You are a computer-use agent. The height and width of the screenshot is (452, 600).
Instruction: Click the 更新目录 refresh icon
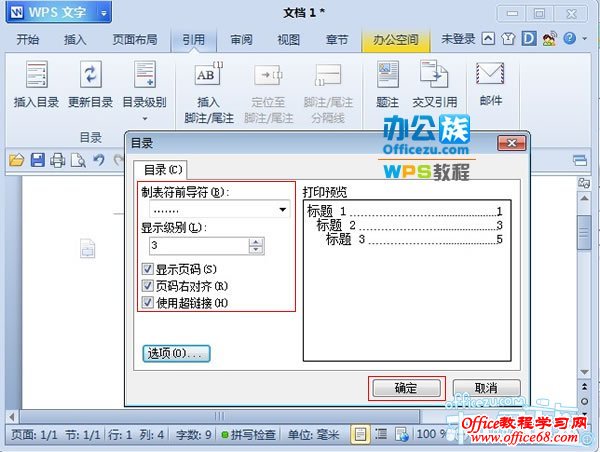pyautogui.click(x=91, y=74)
